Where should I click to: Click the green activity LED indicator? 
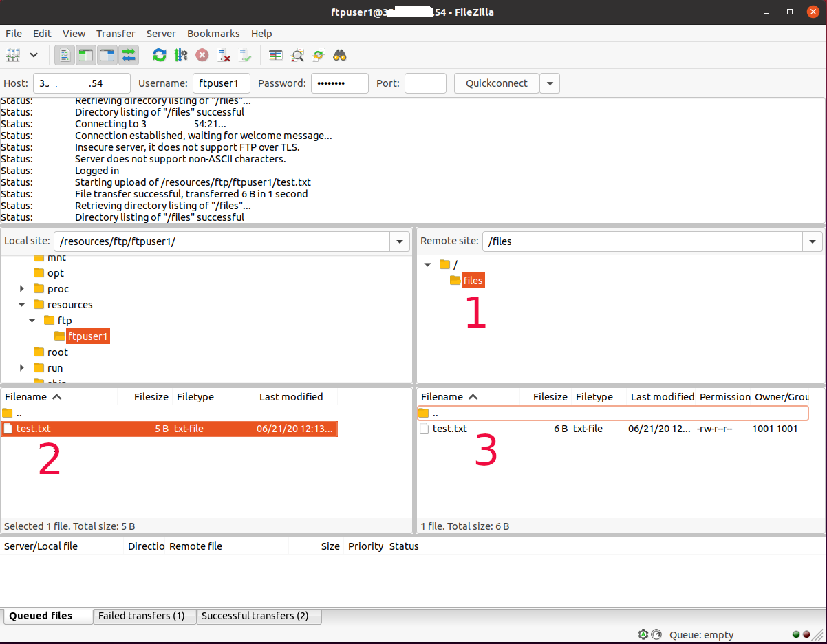coord(796,634)
